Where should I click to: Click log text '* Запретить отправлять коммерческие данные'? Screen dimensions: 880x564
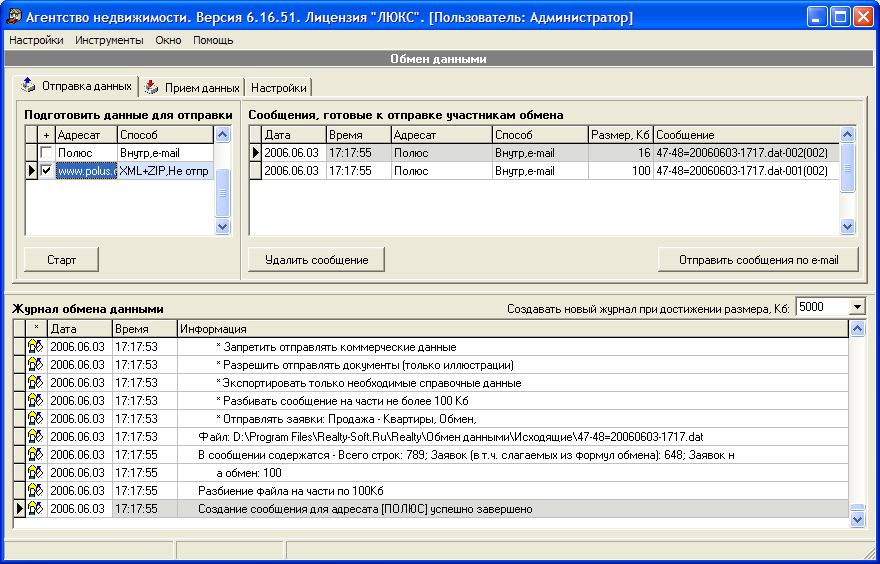click(336, 347)
